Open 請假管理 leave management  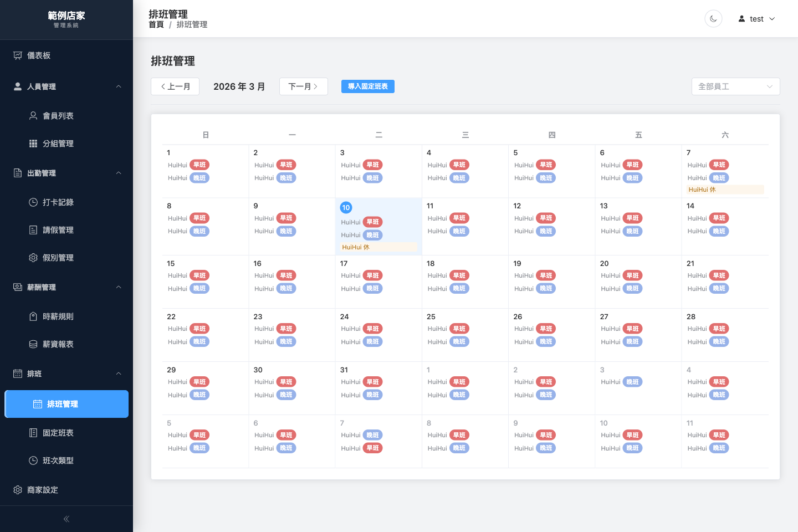point(58,230)
